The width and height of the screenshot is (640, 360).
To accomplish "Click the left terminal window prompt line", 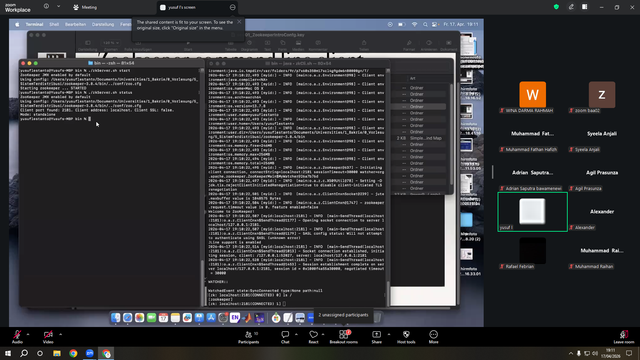I will coord(56,119).
